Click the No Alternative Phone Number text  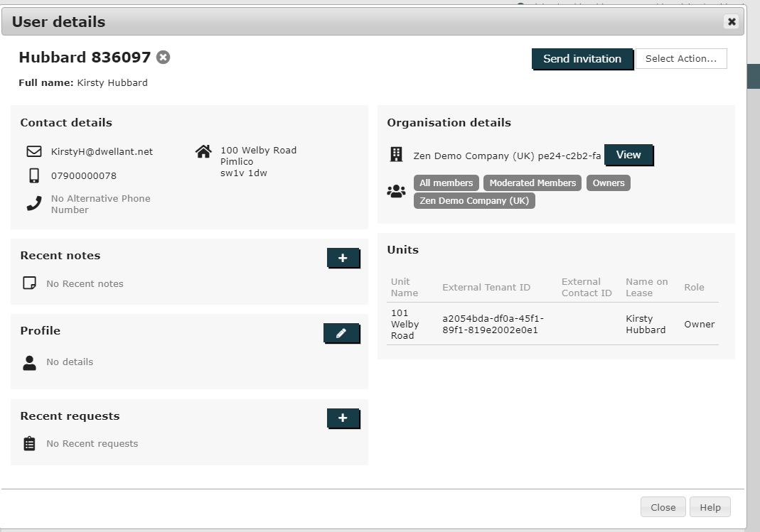[101, 205]
